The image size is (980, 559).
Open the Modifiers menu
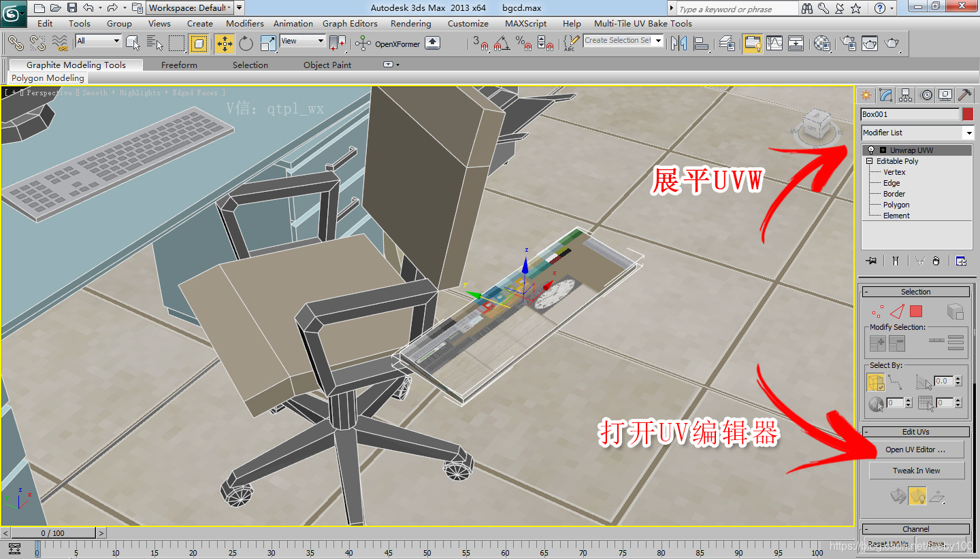[245, 23]
